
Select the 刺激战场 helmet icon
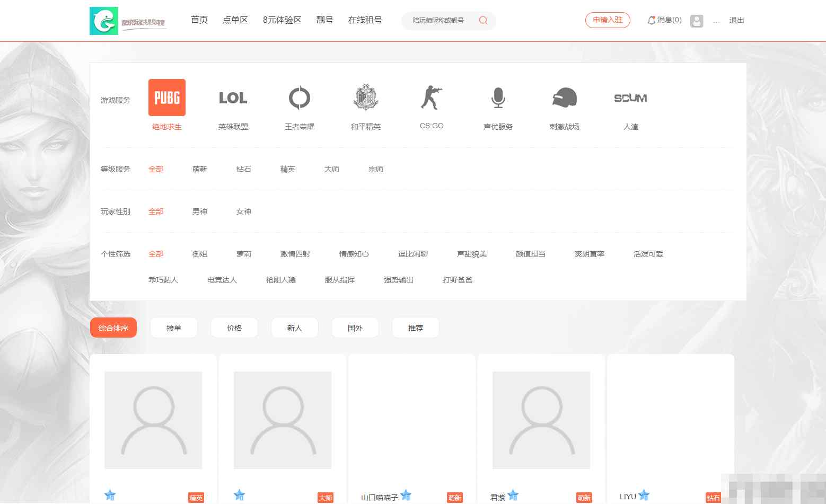point(564,98)
